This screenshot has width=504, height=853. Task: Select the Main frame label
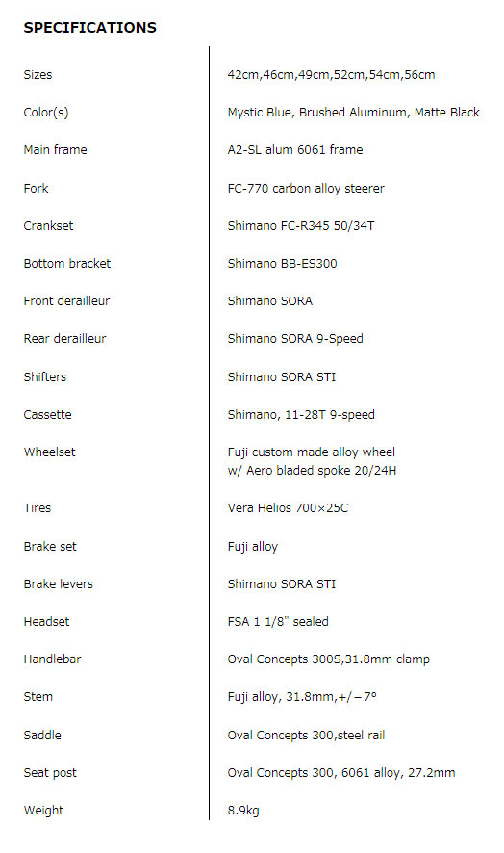pyautogui.click(x=55, y=149)
